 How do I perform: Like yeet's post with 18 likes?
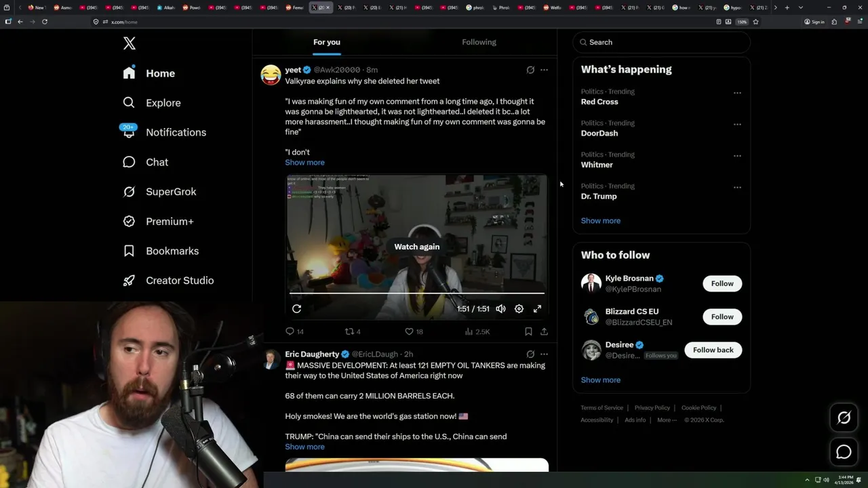(414, 331)
